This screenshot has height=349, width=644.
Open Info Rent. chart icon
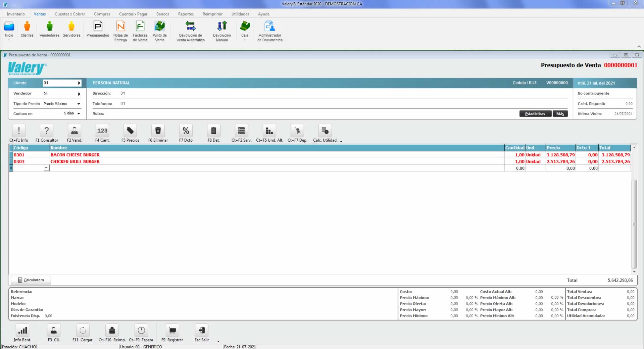(22, 333)
